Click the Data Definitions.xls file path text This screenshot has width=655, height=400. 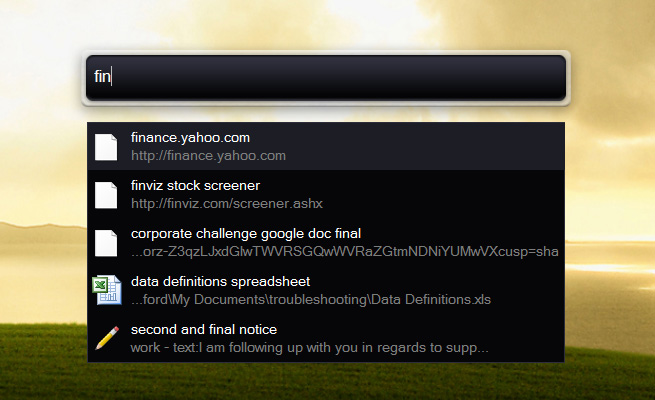tap(311, 300)
